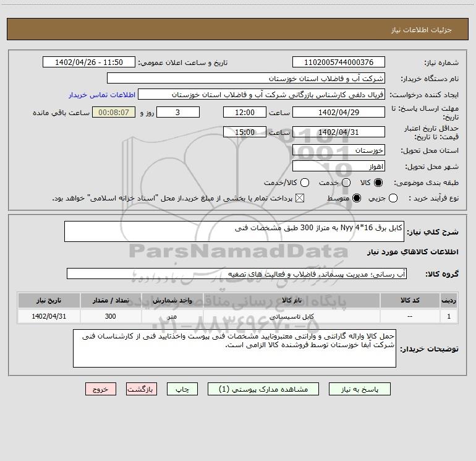Viewport: 476px width, 461px height.
Task: Click the نام دستگاه خریدار field
Action: pyautogui.click(x=246, y=79)
